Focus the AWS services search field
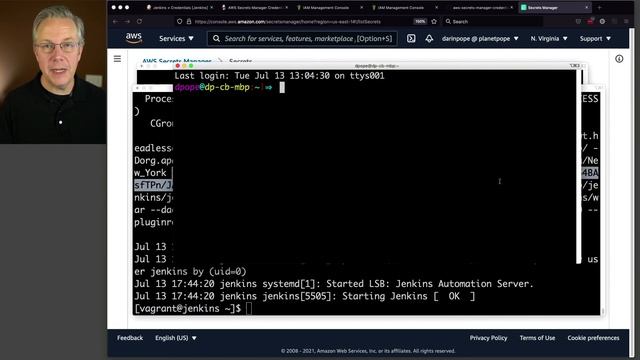Image resolution: width=640 pixels, height=360 pixels. 302,38
